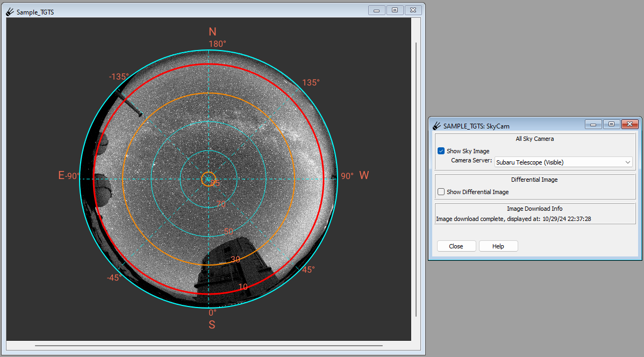644x357 pixels.
Task: Click the SkyCam dialog title bar icon
Action: (437, 126)
